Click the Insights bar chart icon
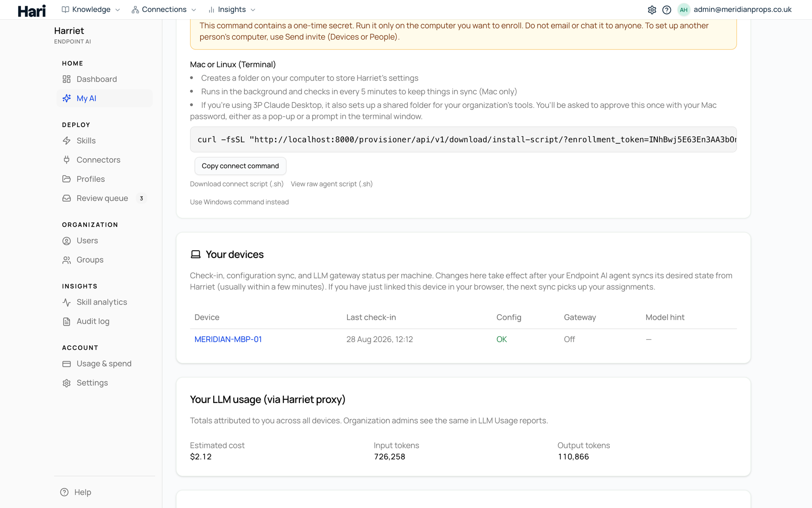Viewport: 812px width, 508px height. point(211,9)
